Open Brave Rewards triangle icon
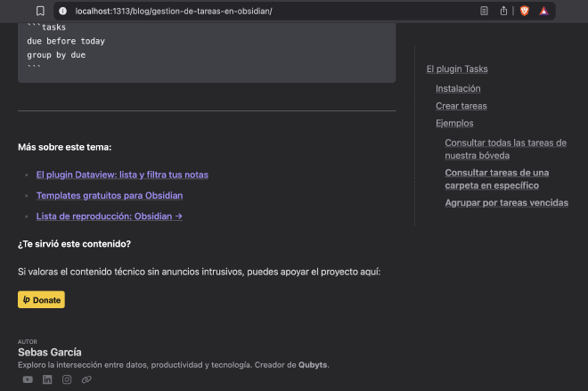The width and height of the screenshot is (588, 391). click(x=543, y=12)
